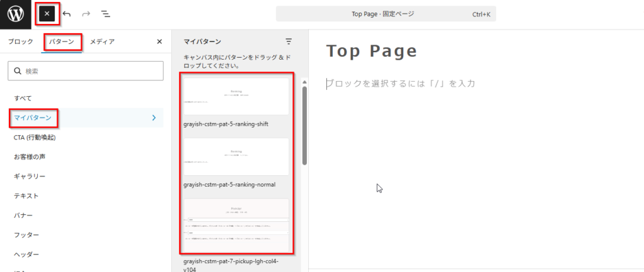Select the ギャラリー pattern category
644x272 pixels.
pyautogui.click(x=30, y=176)
